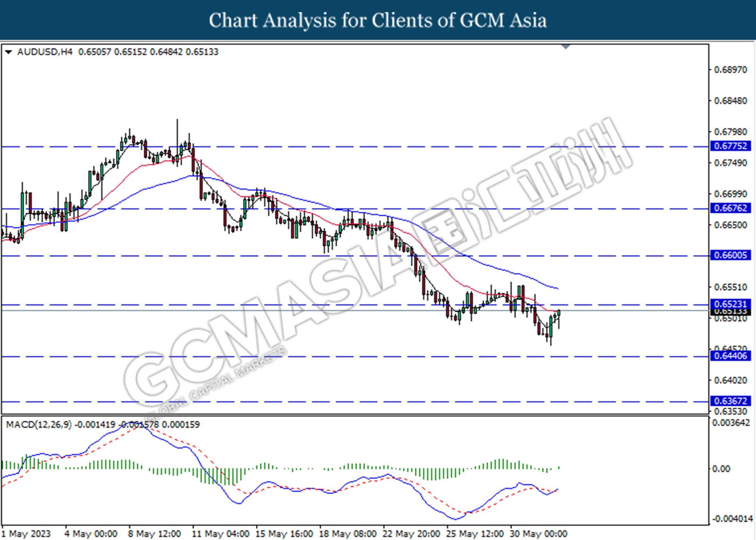
Task: Click the 18 May 08:00 time label
Action: (x=348, y=534)
